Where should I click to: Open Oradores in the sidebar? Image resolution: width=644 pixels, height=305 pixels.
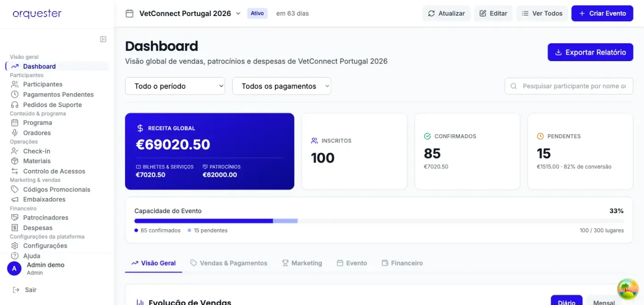tap(57, 133)
